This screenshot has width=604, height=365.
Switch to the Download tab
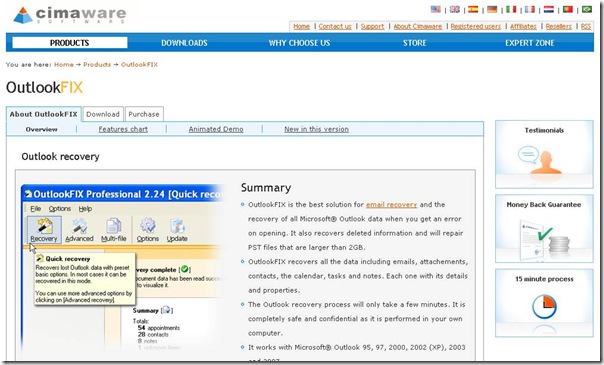[103, 114]
